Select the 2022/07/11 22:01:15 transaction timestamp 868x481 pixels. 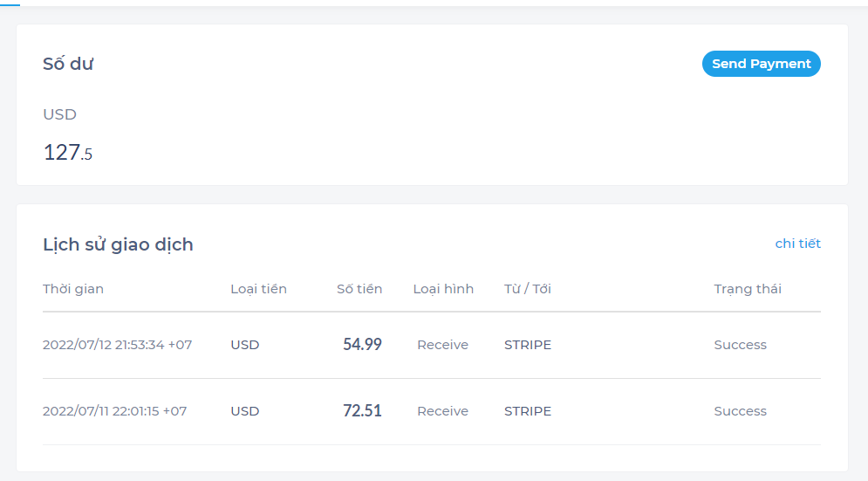coord(114,411)
